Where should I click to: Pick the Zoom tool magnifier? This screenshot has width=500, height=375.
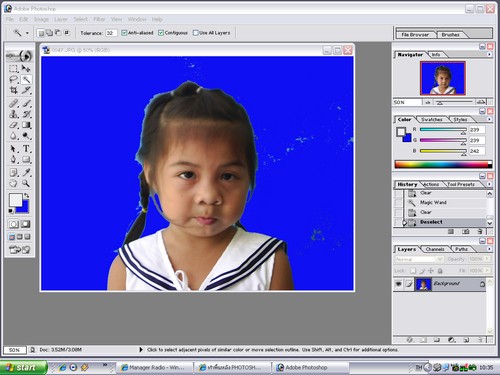pos(26,183)
